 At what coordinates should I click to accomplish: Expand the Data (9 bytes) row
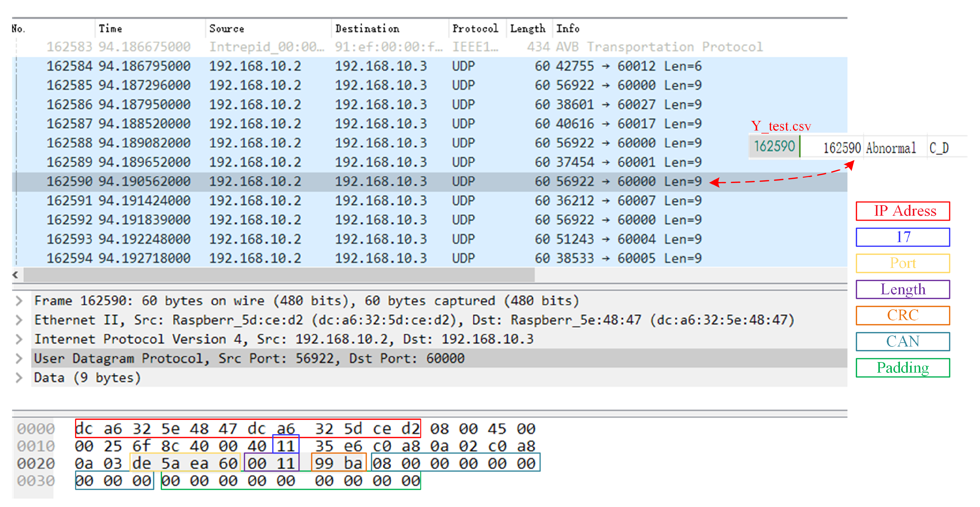pos(19,378)
